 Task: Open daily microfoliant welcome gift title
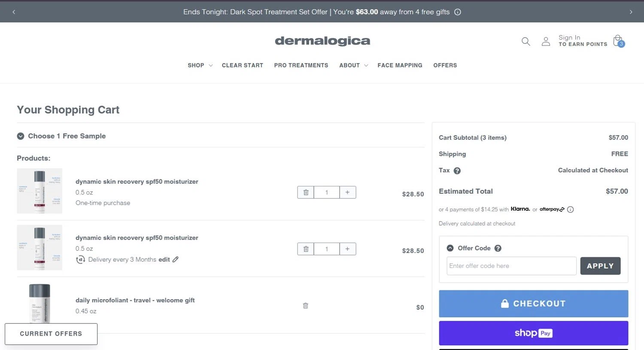point(135,300)
